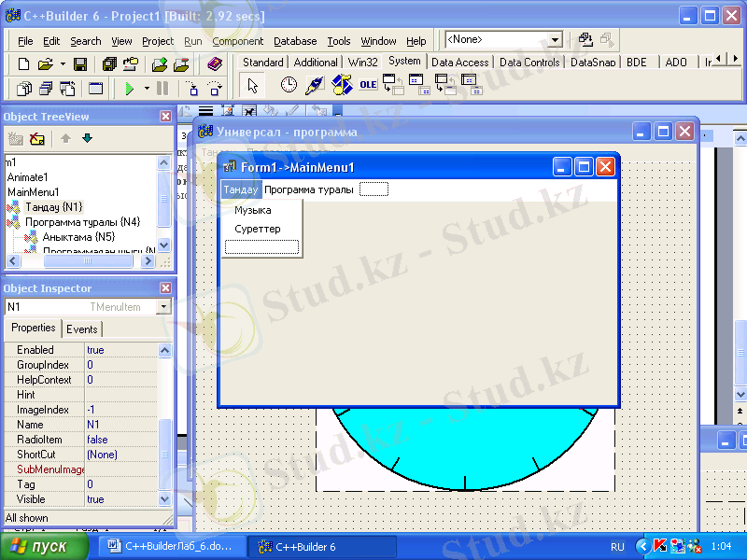747x560 pixels.
Task: Click the Save file toolbar icon
Action: pyautogui.click(x=80, y=64)
